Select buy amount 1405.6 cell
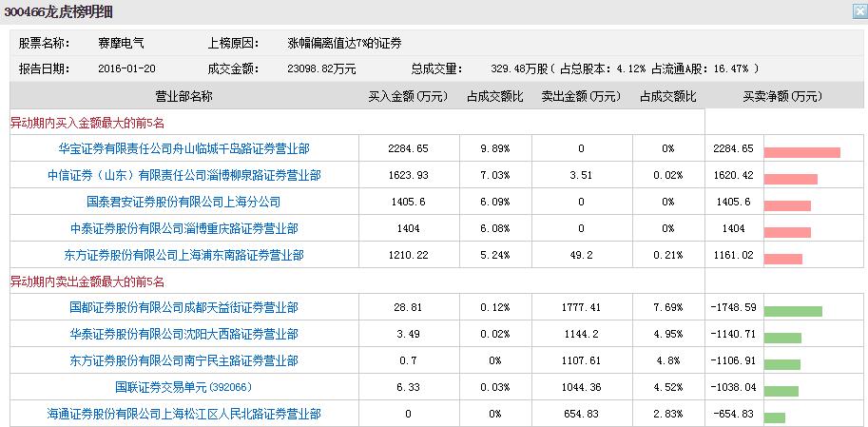 coord(408,202)
